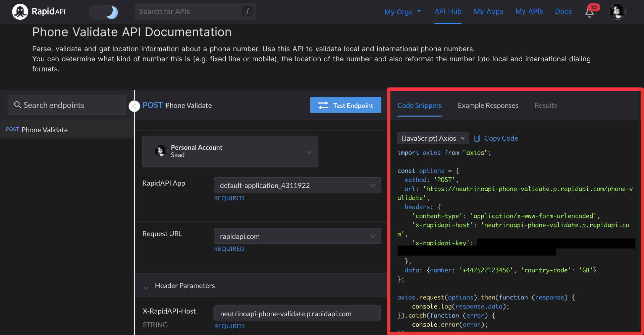Viewport: 644px width, 335px height.
Task: Switch to Example Responses tab
Action: coord(488,106)
